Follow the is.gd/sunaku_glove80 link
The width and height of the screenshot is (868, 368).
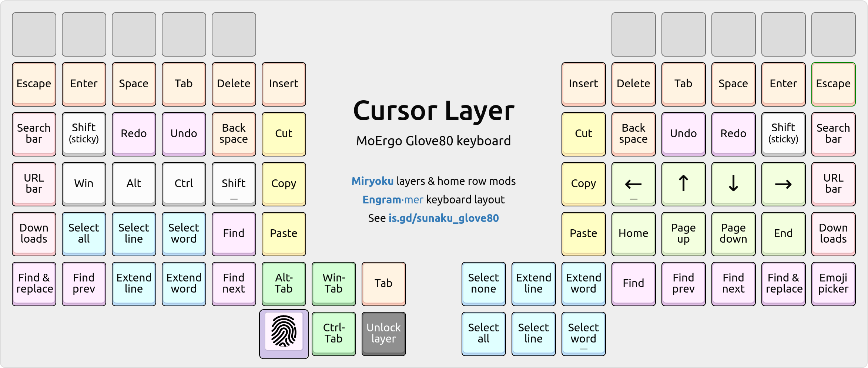443,218
